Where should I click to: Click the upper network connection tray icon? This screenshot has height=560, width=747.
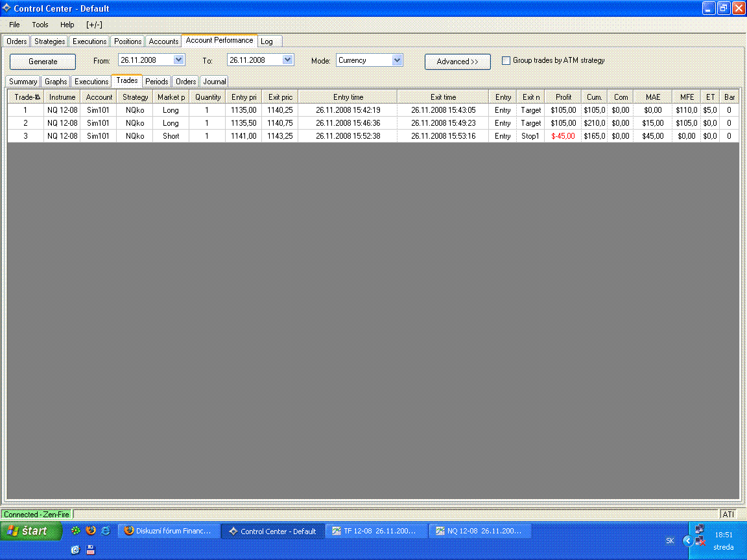(x=700, y=528)
